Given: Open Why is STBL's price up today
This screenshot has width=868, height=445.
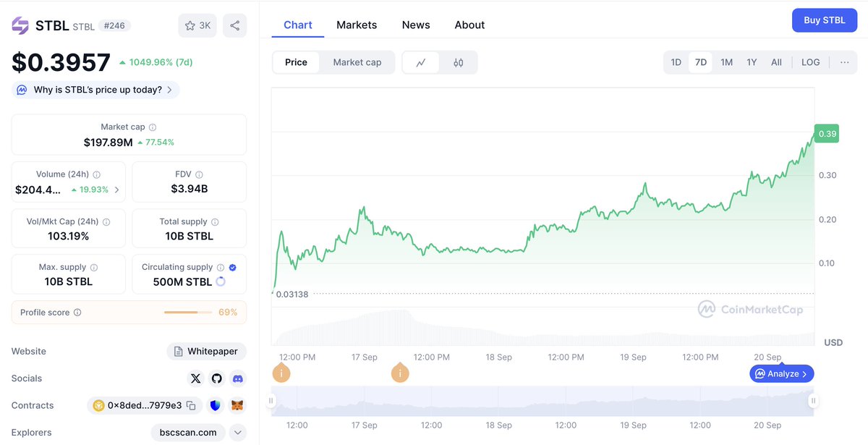Looking at the screenshot, I should (95, 90).
